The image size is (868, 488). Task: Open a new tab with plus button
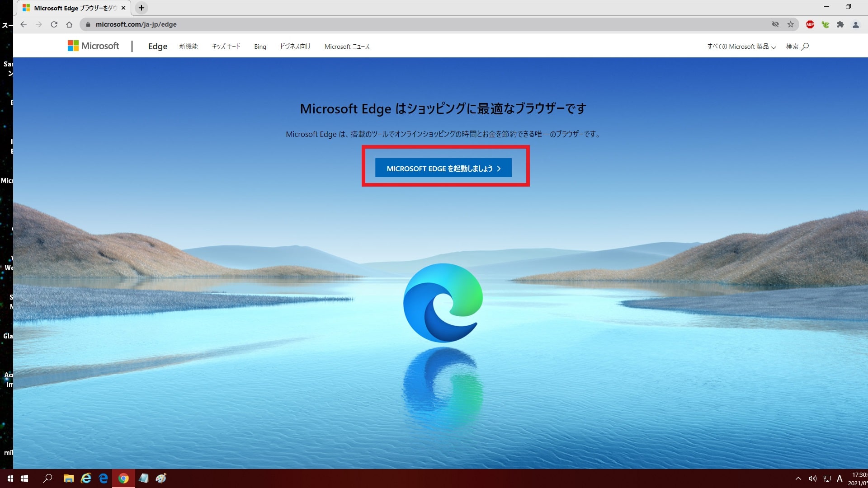pyautogui.click(x=142, y=8)
